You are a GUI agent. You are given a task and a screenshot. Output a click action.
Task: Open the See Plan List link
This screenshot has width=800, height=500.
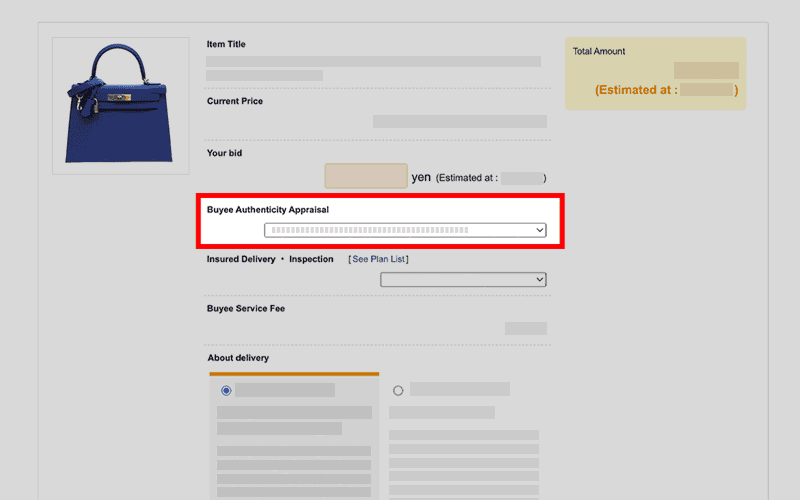pyautogui.click(x=379, y=259)
